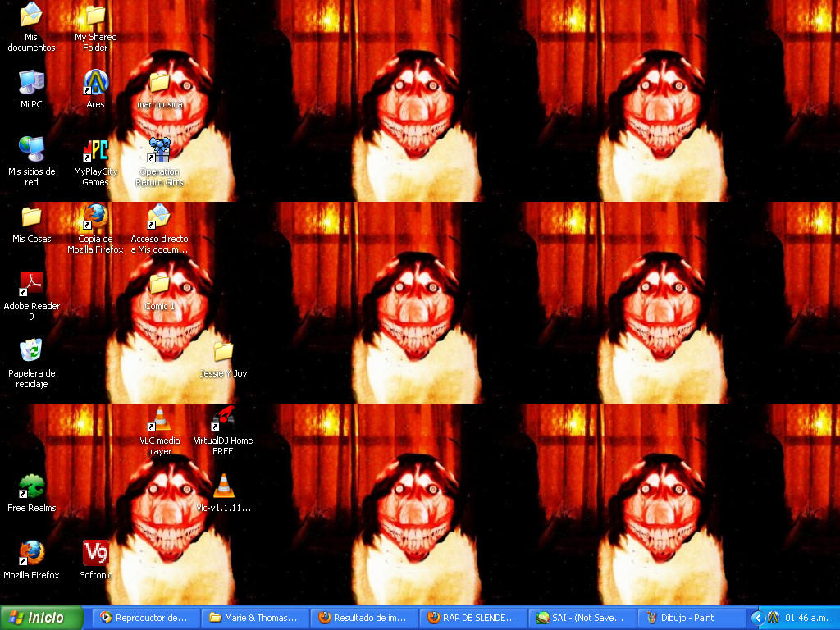The width and height of the screenshot is (840, 630).
Task: Open the Jessie Y Joy folder
Action: (x=223, y=359)
